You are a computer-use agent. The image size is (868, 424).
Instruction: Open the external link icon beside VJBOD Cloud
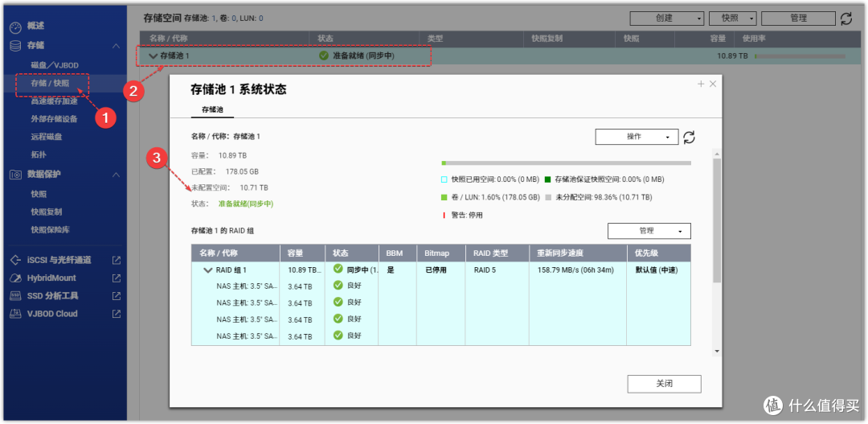[x=117, y=314]
